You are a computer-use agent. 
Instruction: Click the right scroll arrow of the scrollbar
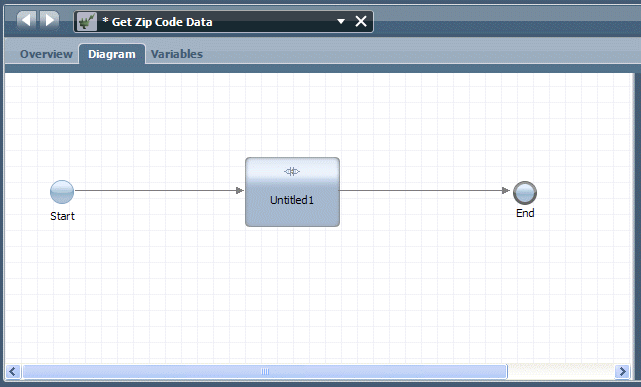coord(623,371)
